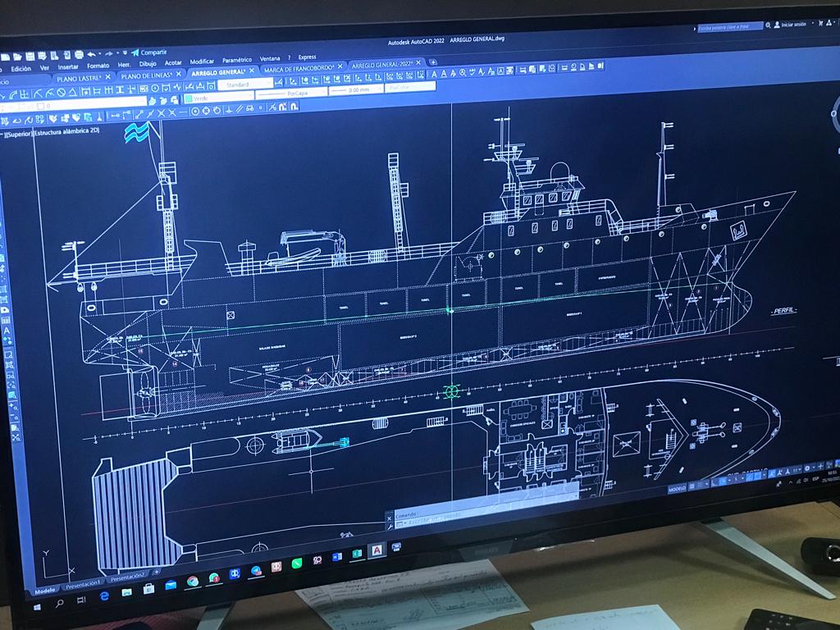The image size is (840, 630).
Task: Open Windows Start menu
Action: [x=37, y=607]
